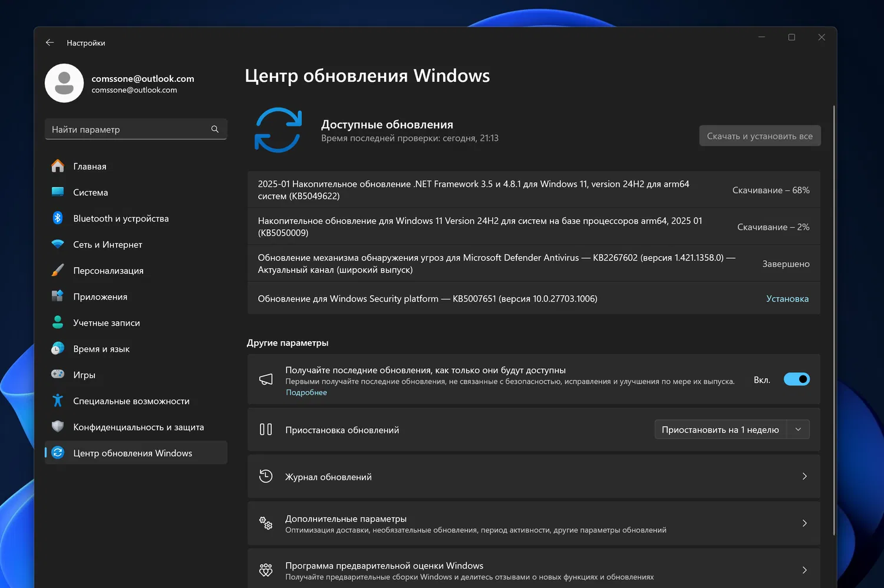Select Персонализация in the sidebar
The image size is (884, 588).
pos(136,270)
